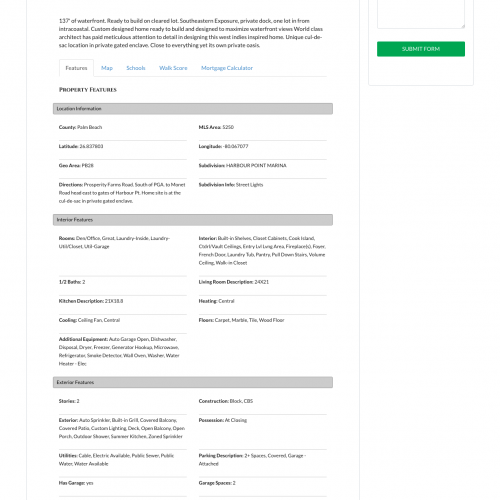The height and width of the screenshot is (500, 500).
Task: Click the Garage Spaces value
Action: [234, 483]
